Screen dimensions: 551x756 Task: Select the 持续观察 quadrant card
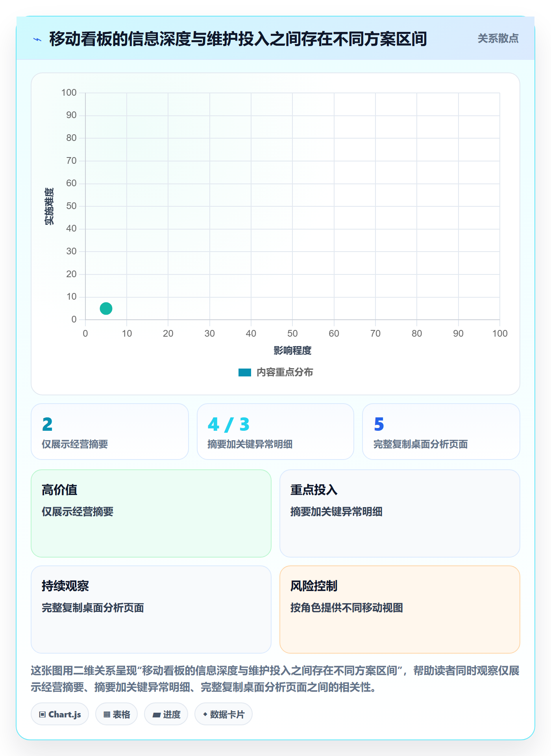(151, 610)
